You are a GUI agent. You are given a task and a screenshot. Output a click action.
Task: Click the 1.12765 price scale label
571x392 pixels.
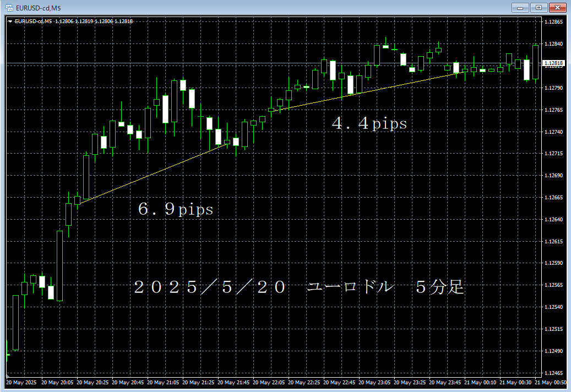click(x=553, y=110)
